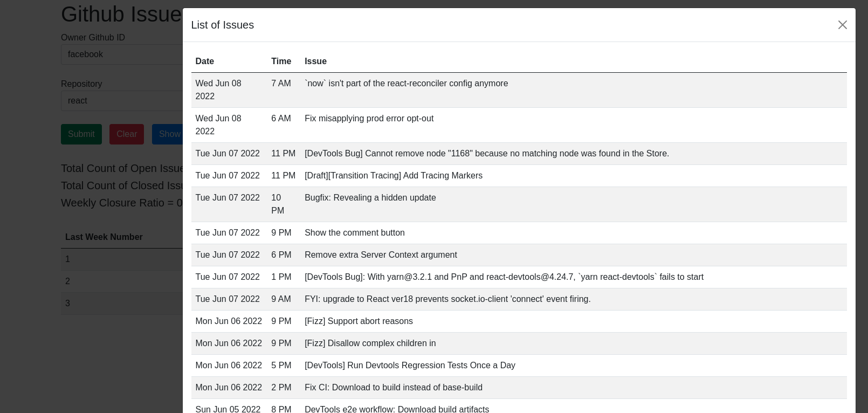
Task: Select 'Fix misapplying prod error opt-out' issue
Action: tap(369, 119)
